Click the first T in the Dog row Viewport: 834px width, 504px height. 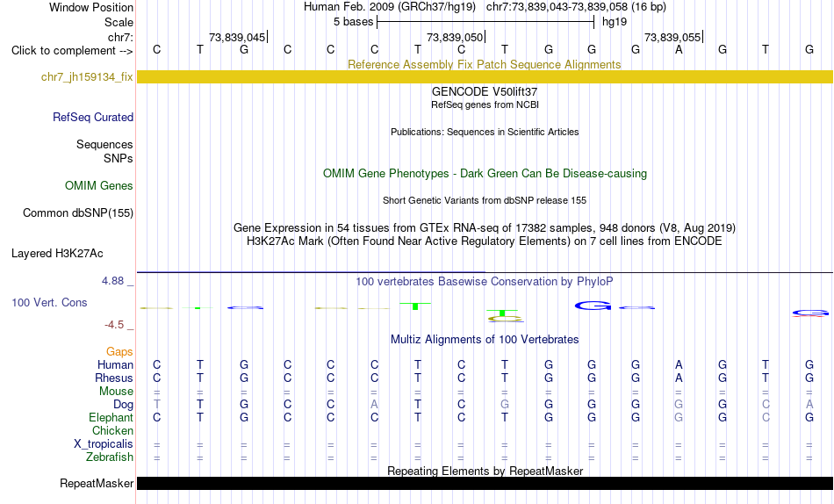tap(156, 405)
